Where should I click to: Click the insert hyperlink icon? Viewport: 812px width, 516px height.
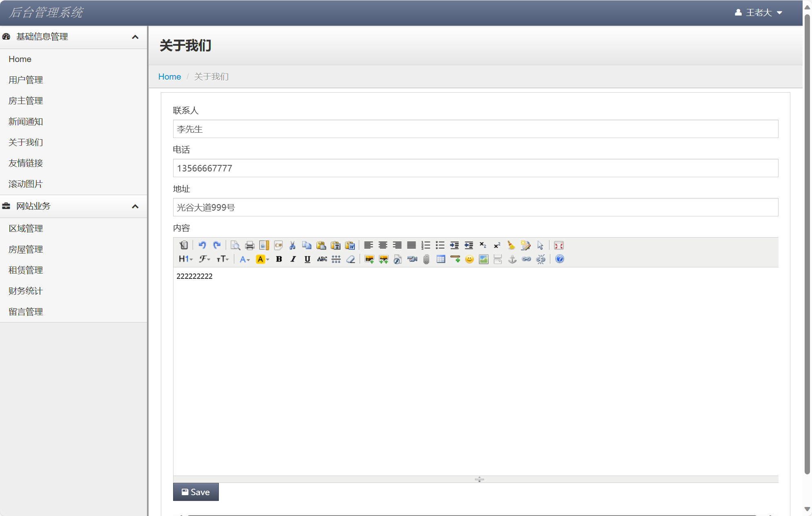(x=526, y=259)
